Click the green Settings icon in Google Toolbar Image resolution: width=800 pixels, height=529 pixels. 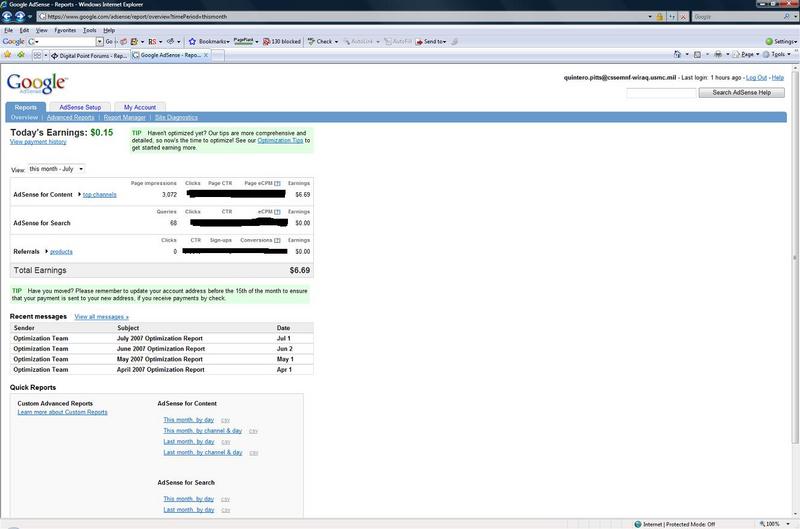coord(769,41)
